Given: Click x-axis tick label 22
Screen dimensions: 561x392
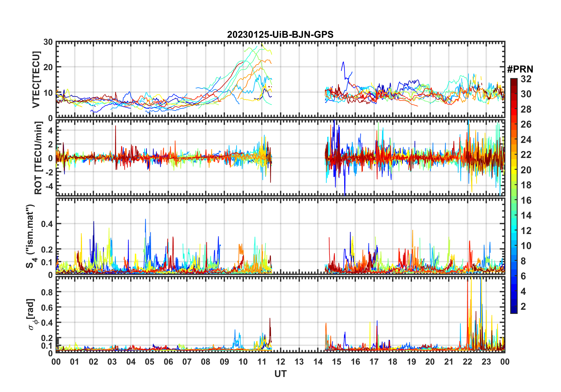Looking at the screenshot, I should coord(467,362).
